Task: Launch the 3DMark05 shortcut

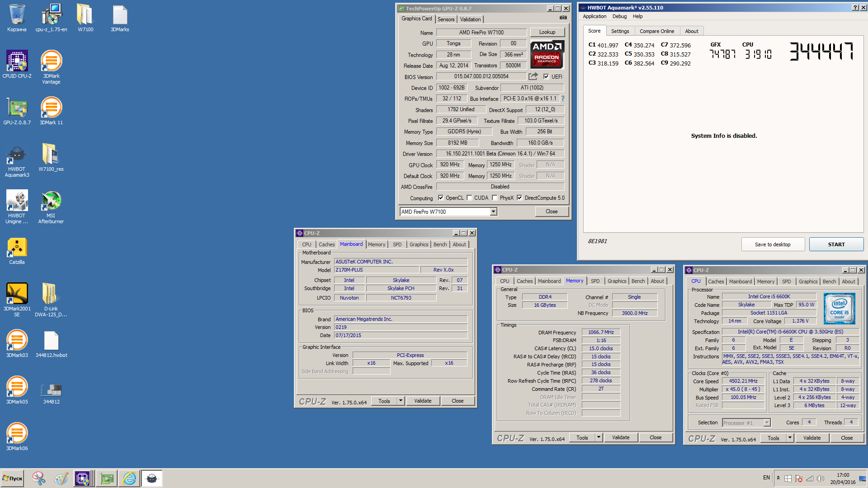Action: (x=17, y=390)
